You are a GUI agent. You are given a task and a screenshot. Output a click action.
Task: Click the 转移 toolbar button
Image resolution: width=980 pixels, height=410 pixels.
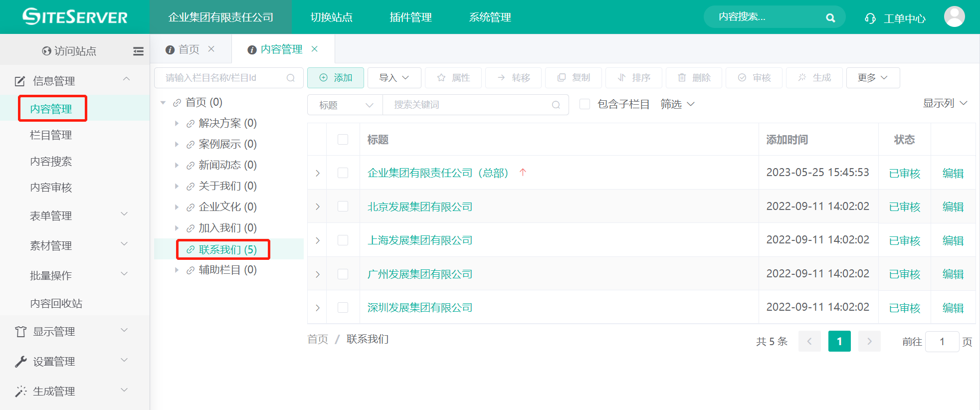click(x=513, y=78)
